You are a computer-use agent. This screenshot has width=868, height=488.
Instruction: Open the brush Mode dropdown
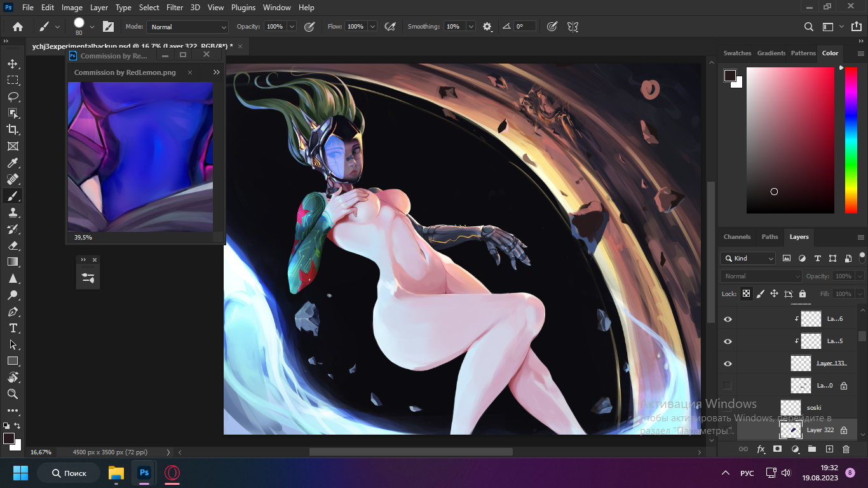coord(187,27)
